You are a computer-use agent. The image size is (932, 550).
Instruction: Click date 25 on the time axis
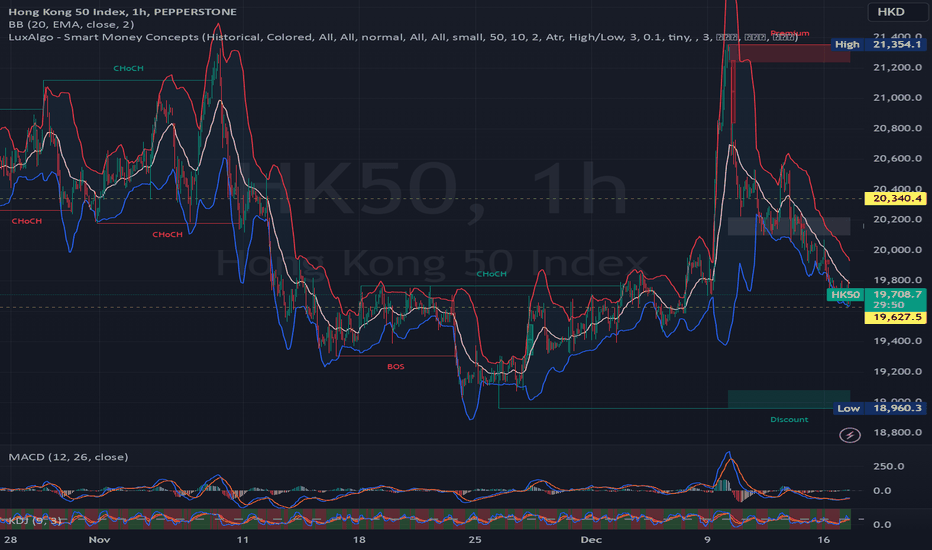474,539
